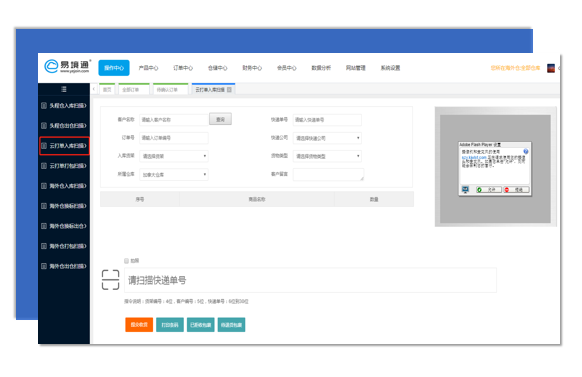Open 海外仓换标扫描 in the sidebar
The image size is (582, 377).
(64, 206)
